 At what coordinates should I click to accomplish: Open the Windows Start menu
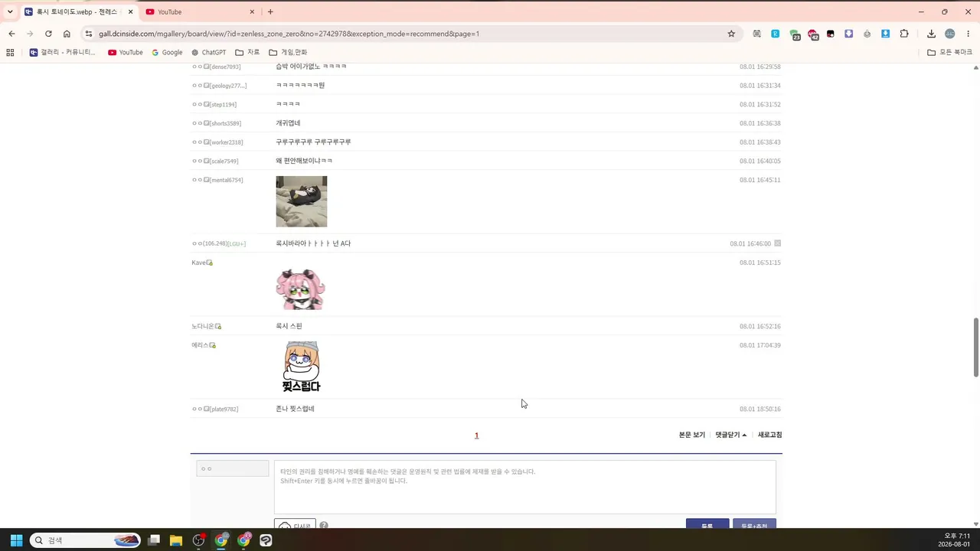(x=16, y=540)
